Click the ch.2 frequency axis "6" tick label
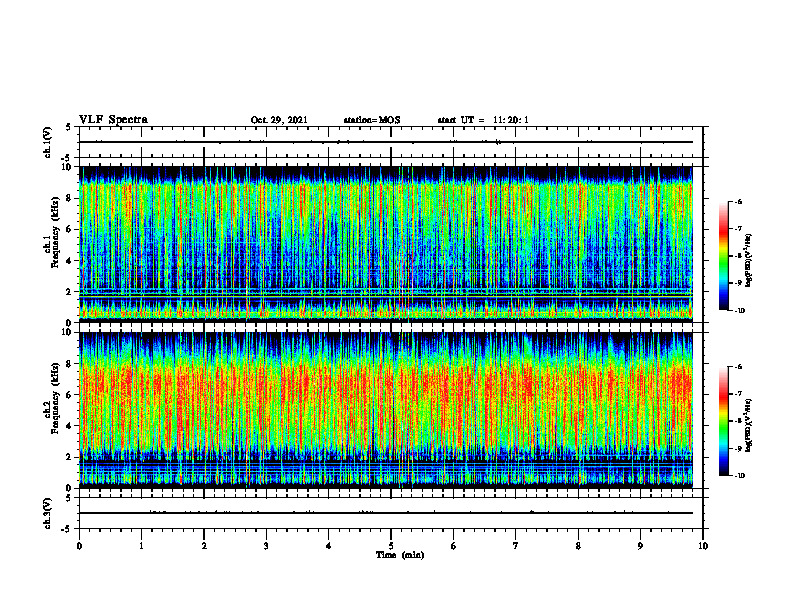This screenshot has height=612, width=792. [x=70, y=395]
